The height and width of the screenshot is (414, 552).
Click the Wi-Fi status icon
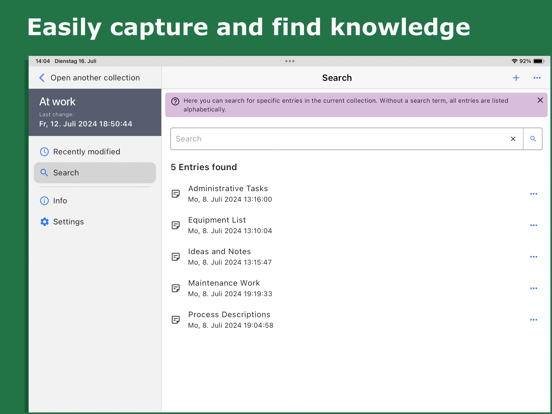click(x=514, y=61)
